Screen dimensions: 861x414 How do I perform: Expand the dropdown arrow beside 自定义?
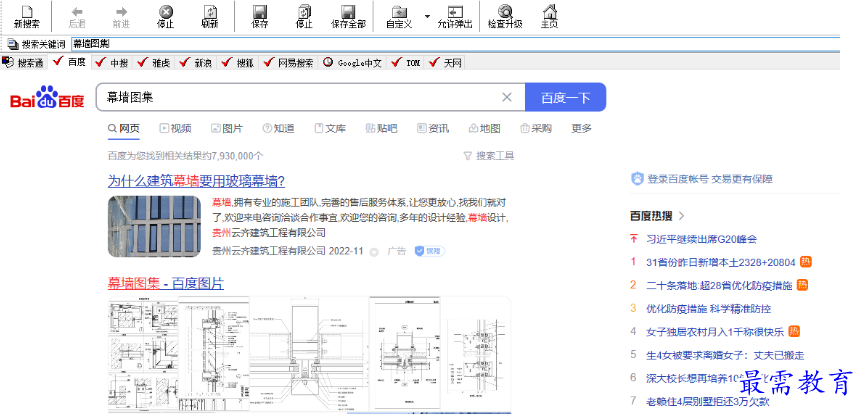click(x=427, y=16)
